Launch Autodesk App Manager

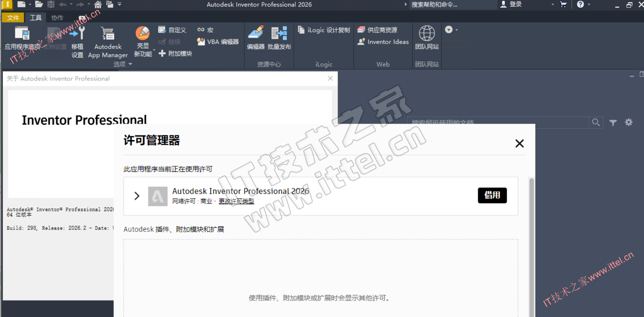point(107,42)
